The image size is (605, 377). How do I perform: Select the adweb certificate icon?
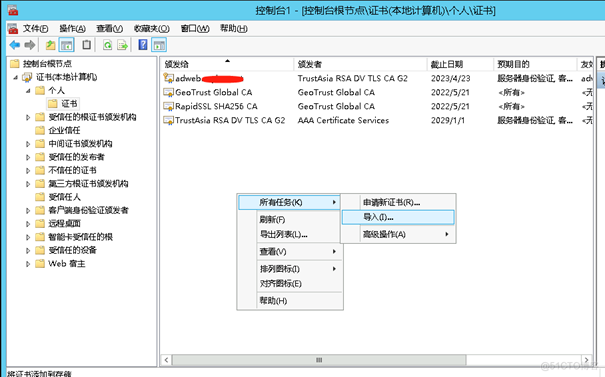[x=168, y=78]
